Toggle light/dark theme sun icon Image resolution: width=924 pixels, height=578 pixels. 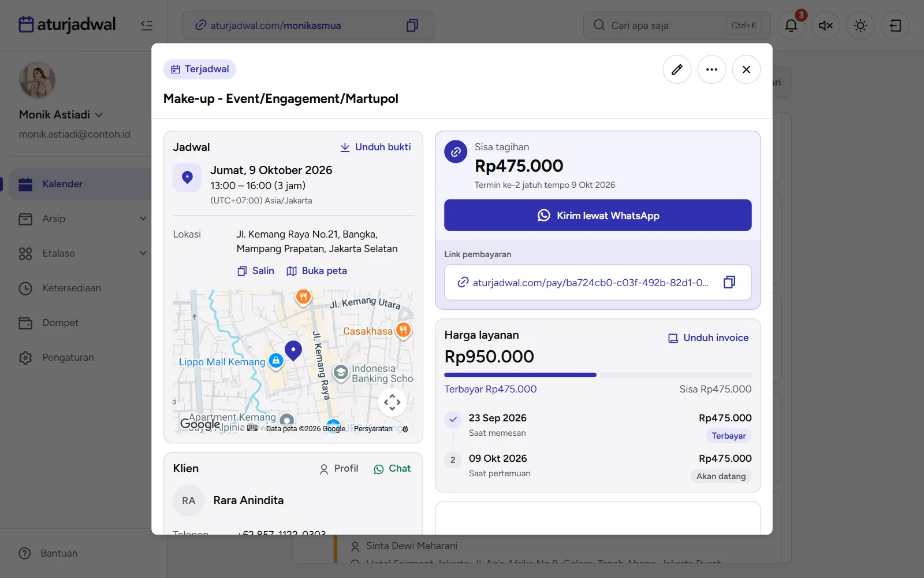point(860,25)
